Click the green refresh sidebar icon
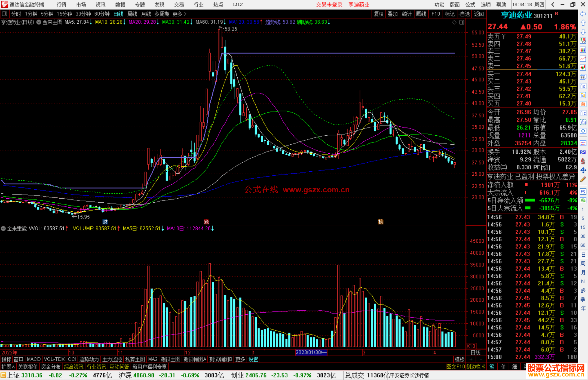 pos(583,200)
